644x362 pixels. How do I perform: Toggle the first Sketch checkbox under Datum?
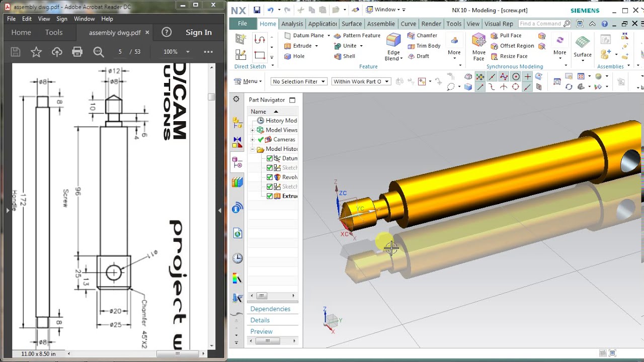tap(270, 168)
